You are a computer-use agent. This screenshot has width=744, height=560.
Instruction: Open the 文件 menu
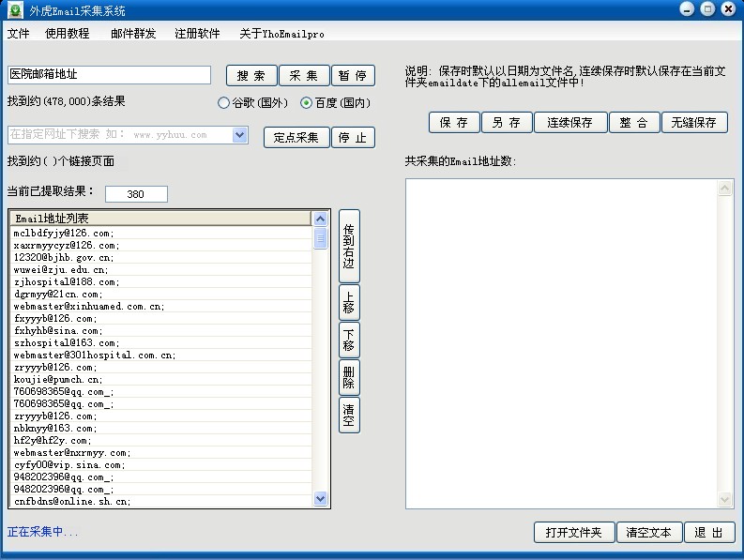(19, 34)
